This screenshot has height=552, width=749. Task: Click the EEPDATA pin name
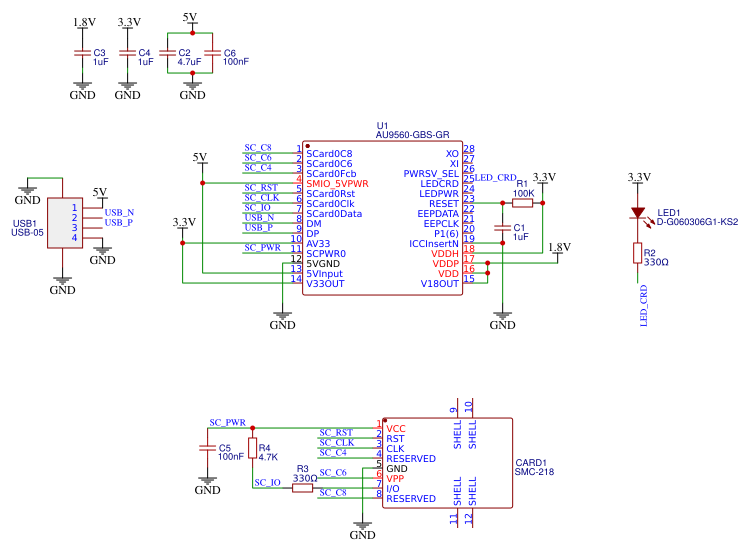438,214
